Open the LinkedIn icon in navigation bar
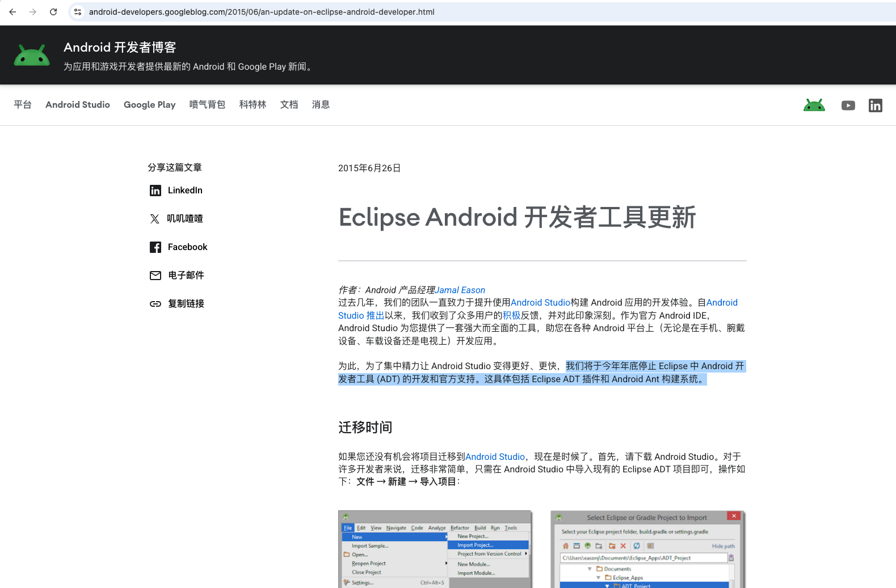This screenshot has width=896, height=588. [x=876, y=105]
